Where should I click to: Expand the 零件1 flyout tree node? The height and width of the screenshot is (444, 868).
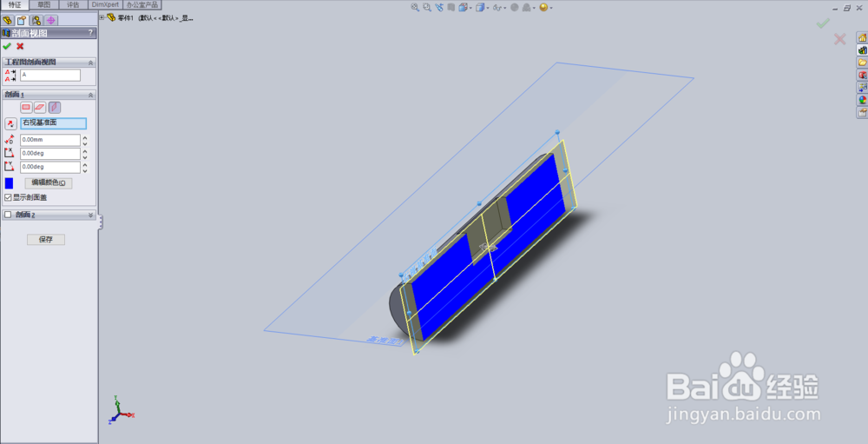102,17
